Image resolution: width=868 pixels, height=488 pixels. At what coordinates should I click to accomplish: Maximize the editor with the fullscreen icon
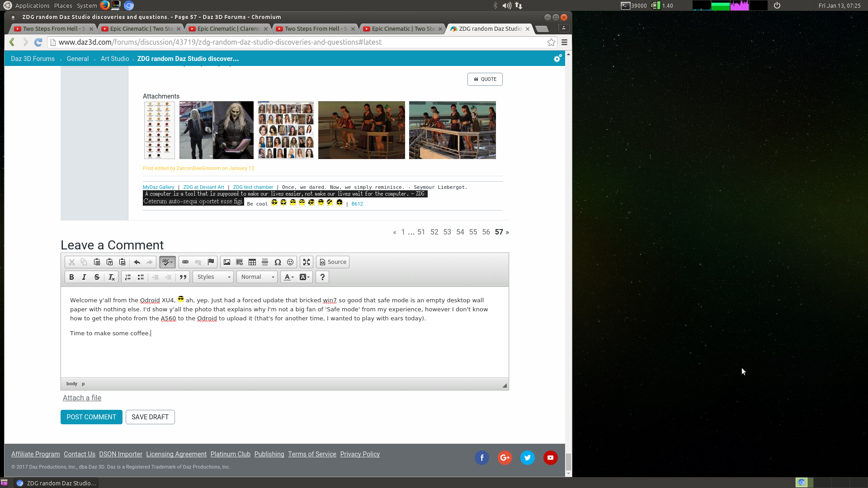pyautogui.click(x=307, y=262)
